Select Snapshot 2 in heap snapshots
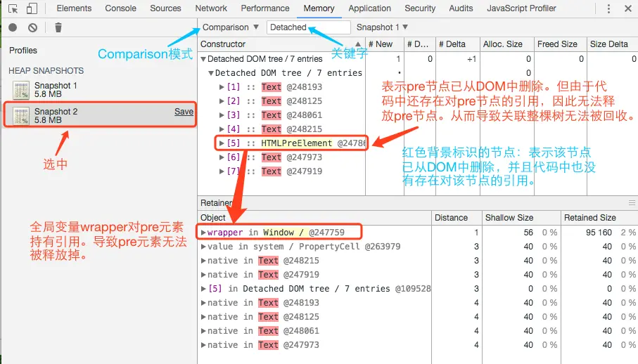The height and width of the screenshot is (364, 638). (x=98, y=115)
